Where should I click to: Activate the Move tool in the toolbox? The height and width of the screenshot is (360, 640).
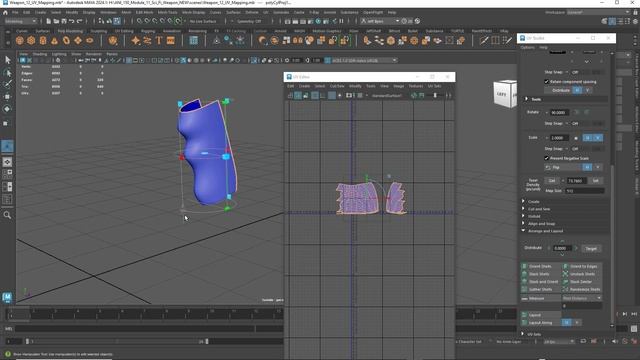pyautogui.click(x=7, y=97)
